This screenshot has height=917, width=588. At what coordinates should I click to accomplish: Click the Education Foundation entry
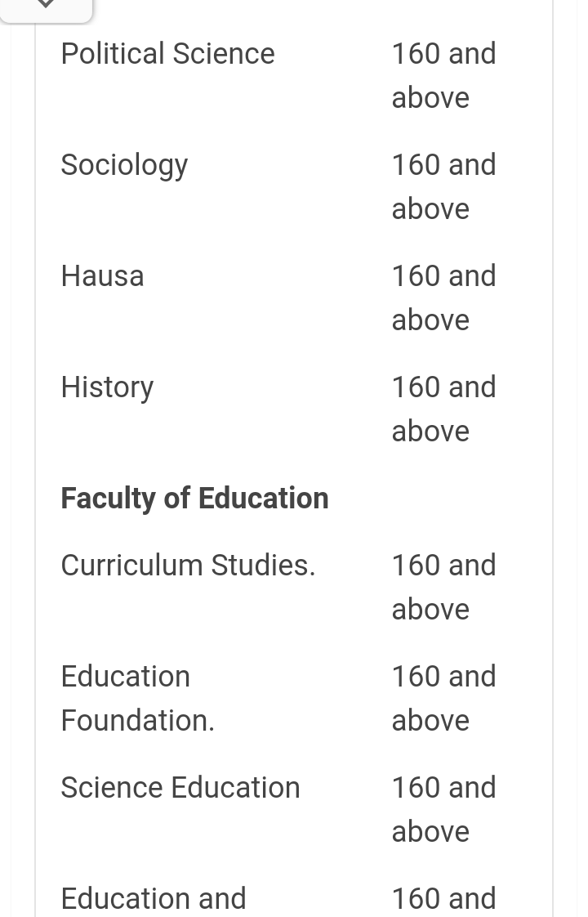coord(138,698)
